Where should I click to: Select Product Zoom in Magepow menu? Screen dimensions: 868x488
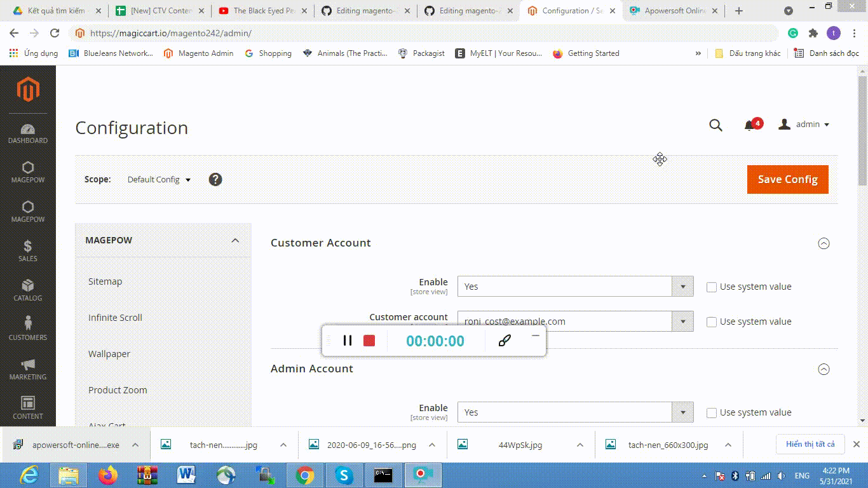point(118,390)
